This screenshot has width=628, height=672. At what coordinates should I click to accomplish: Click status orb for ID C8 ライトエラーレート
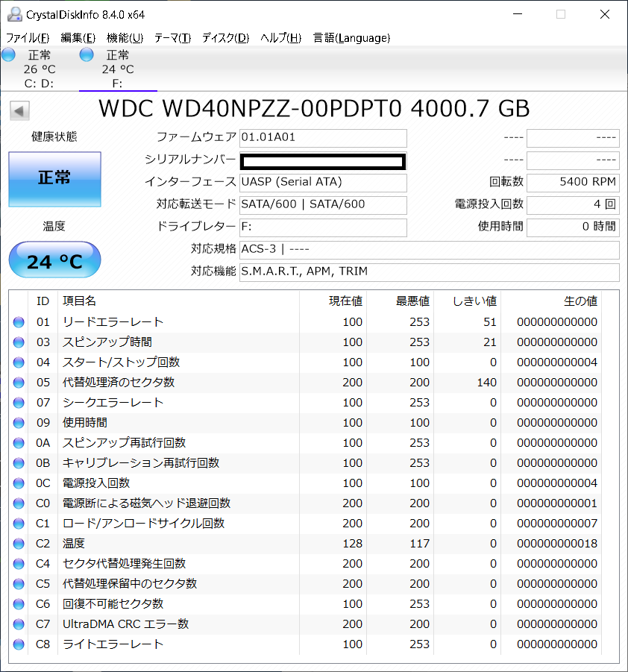[x=19, y=644]
